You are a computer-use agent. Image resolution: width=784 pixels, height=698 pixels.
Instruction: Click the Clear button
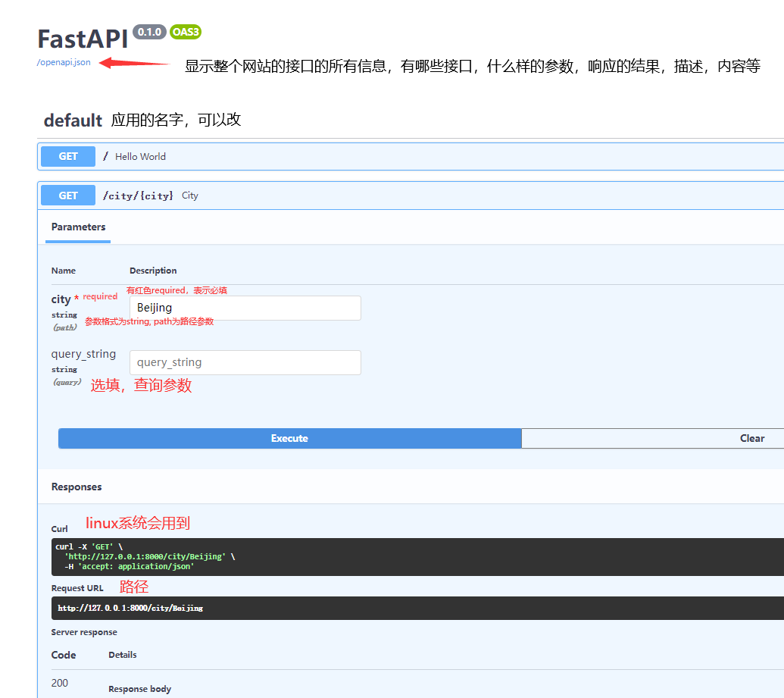click(751, 438)
